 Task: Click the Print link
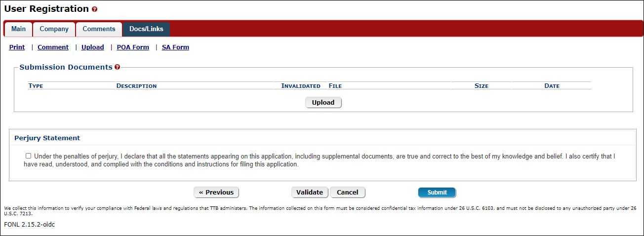point(17,47)
